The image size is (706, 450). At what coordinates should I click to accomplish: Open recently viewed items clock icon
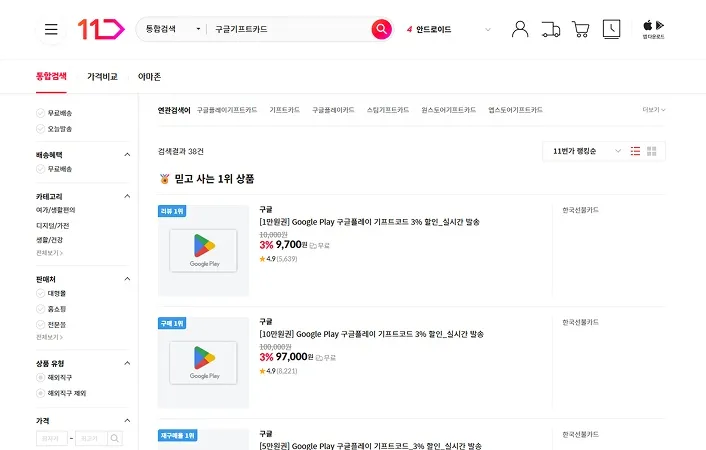point(611,29)
